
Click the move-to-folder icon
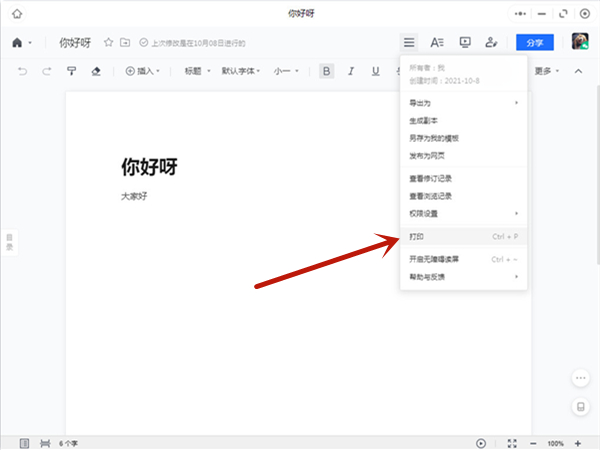pyautogui.click(x=125, y=42)
